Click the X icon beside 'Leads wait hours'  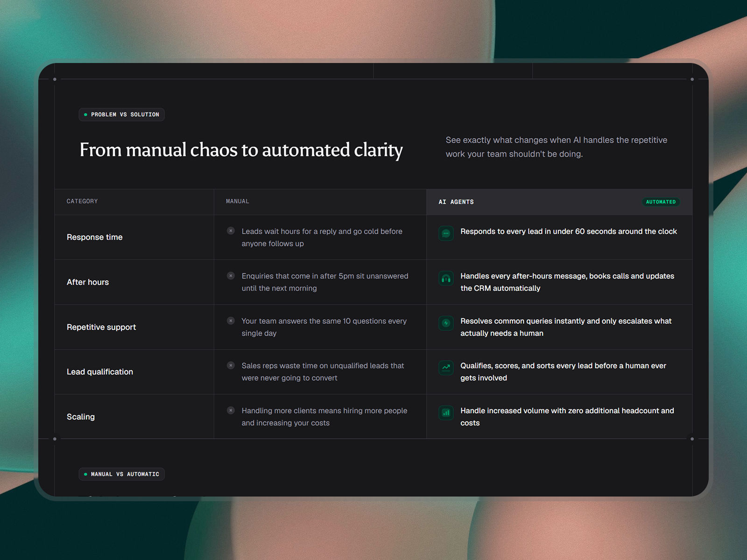(231, 231)
